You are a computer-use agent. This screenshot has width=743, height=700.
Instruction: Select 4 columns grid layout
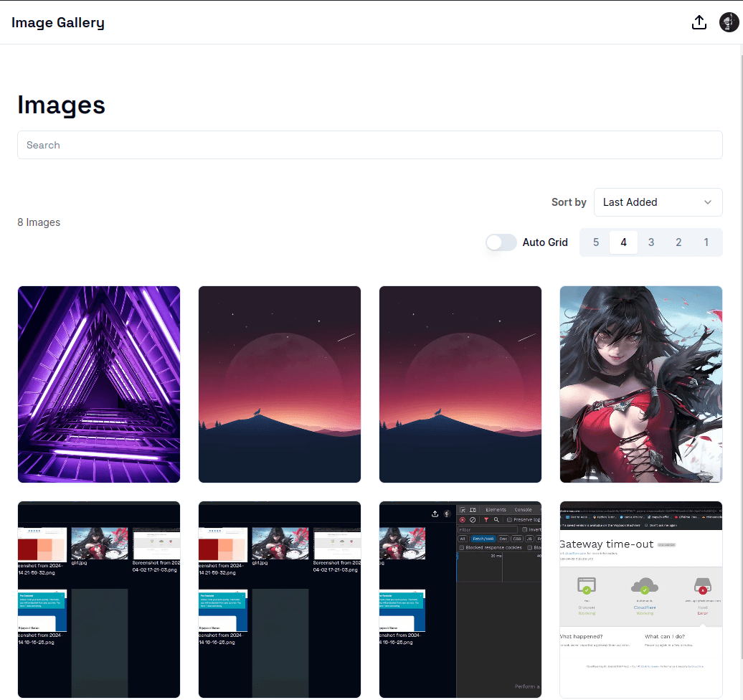click(623, 242)
